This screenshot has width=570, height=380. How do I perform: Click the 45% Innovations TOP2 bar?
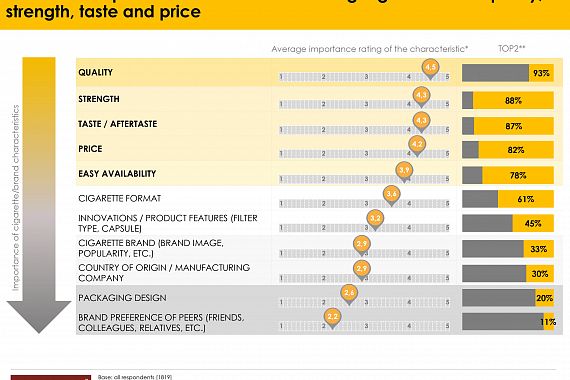[508, 223]
